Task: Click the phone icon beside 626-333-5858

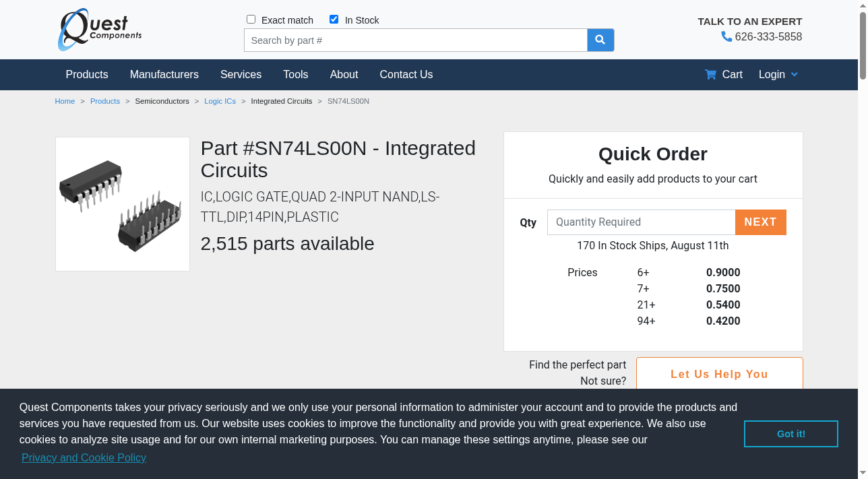Action: tap(726, 36)
